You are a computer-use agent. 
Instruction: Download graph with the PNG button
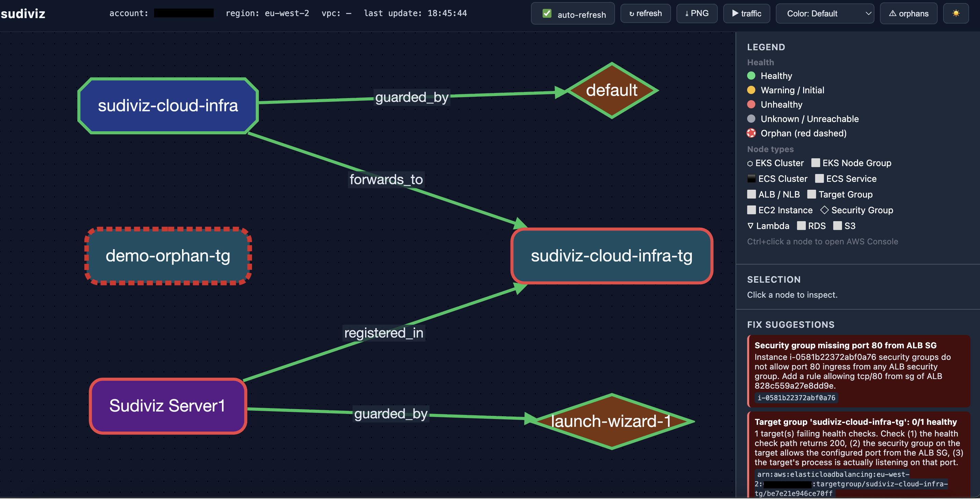(x=697, y=14)
